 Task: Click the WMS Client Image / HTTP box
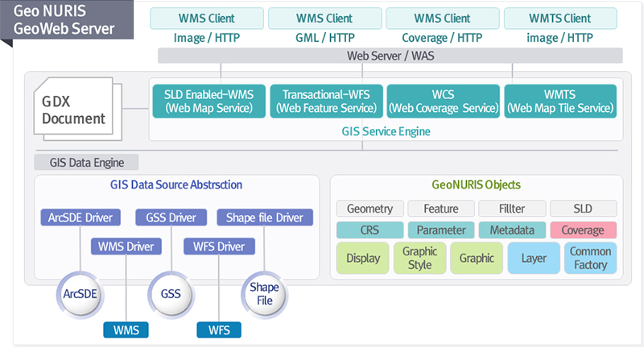tap(207, 19)
